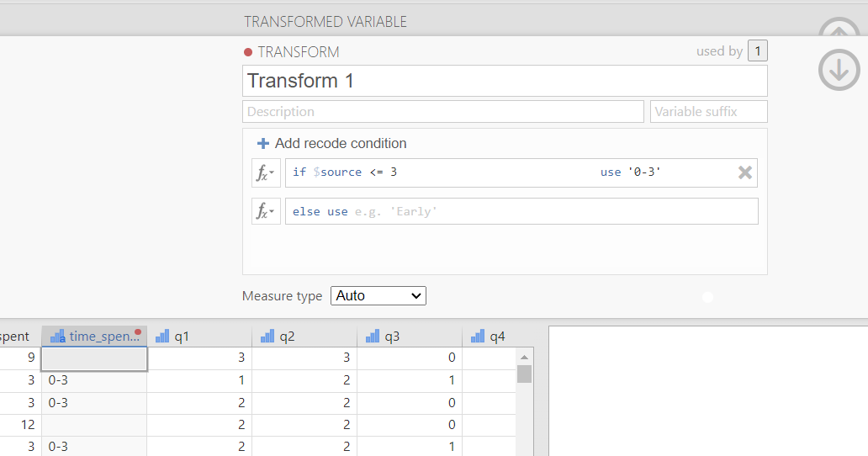Click the 'used by 1' counter button

click(x=757, y=51)
